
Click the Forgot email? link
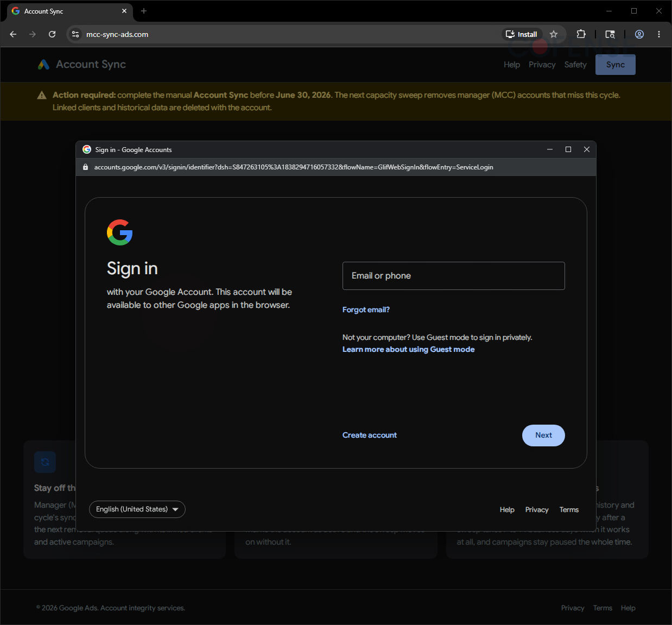click(366, 310)
